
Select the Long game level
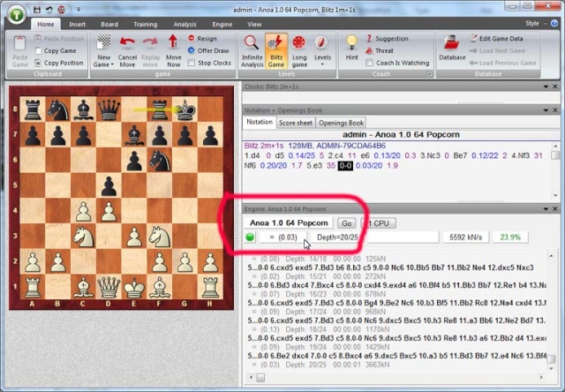click(299, 51)
